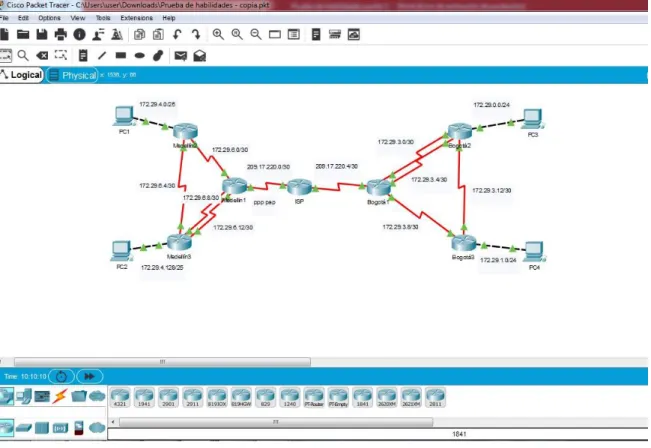The width and height of the screenshot is (651, 448).
Task: Select the Hubs subcategory icon
Action: (x=42, y=428)
